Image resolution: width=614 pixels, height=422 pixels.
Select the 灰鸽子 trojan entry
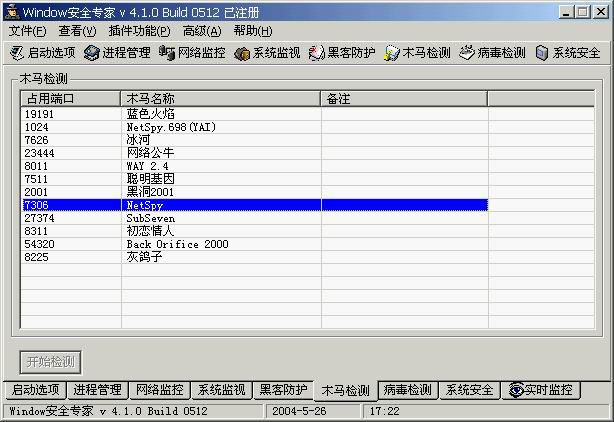[255, 257]
